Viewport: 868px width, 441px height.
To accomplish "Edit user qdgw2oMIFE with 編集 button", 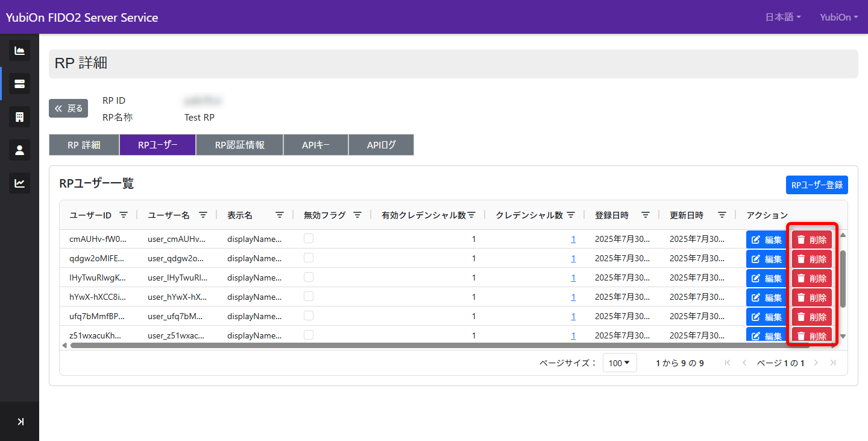I will [767, 259].
